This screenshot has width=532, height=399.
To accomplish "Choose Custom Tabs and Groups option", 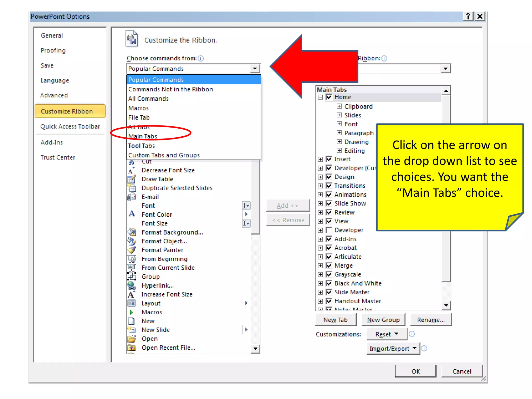I will click(x=193, y=155).
